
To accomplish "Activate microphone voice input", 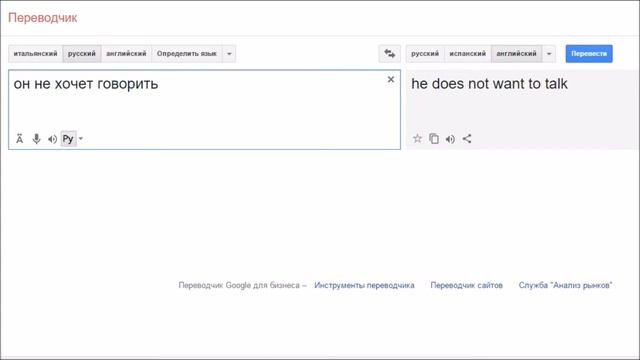I will 36,139.
